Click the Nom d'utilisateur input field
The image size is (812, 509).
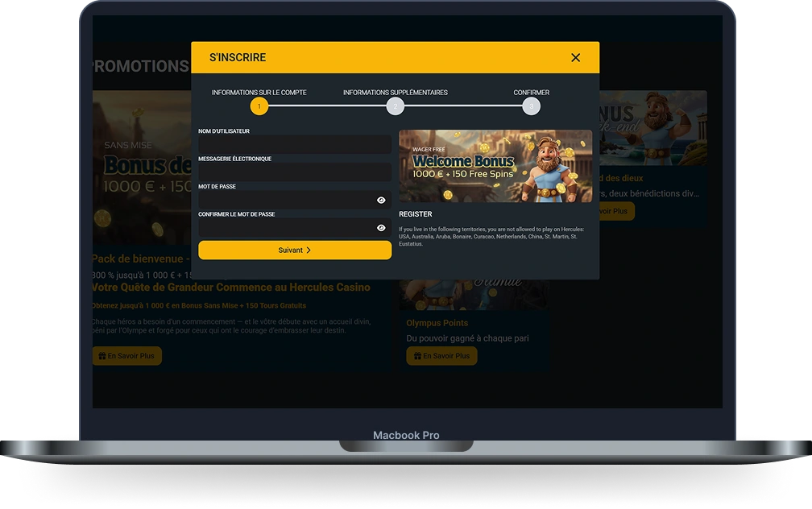tap(295, 144)
